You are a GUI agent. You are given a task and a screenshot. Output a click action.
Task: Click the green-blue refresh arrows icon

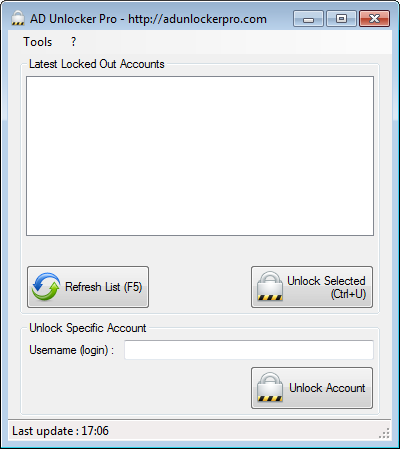(x=46, y=287)
